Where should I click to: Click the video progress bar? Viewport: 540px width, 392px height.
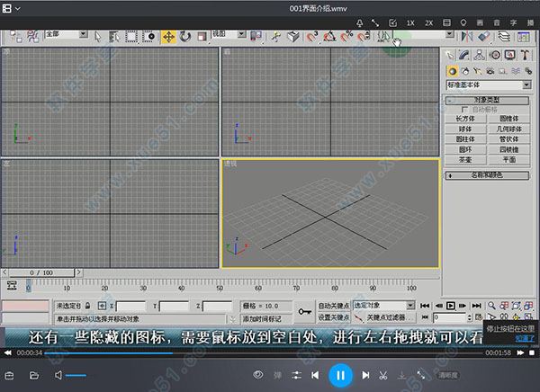point(264,352)
